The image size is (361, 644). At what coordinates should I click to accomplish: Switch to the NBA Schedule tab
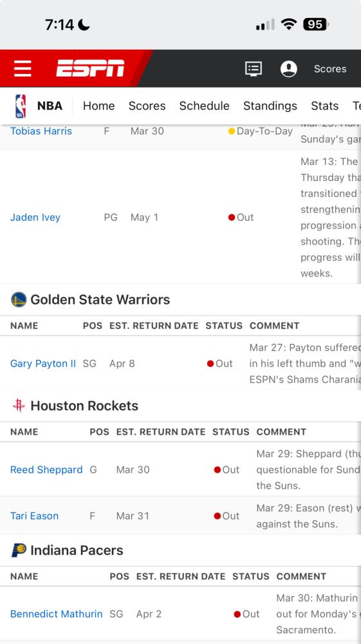(204, 106)
